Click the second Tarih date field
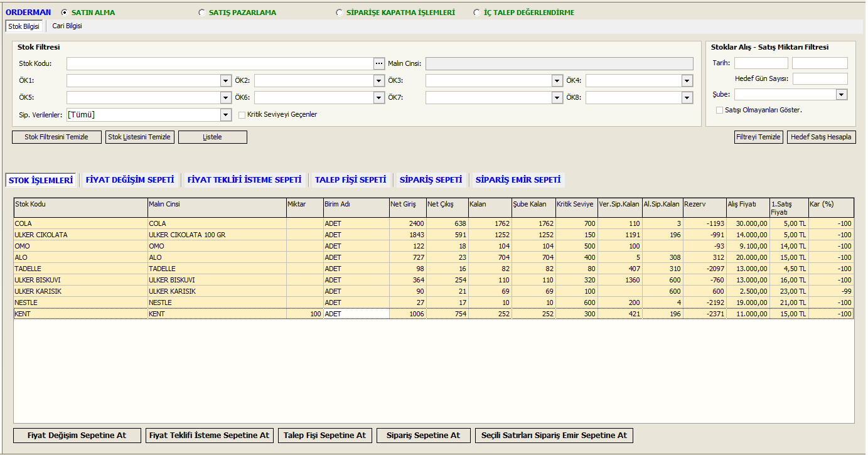 click(820, 63)
